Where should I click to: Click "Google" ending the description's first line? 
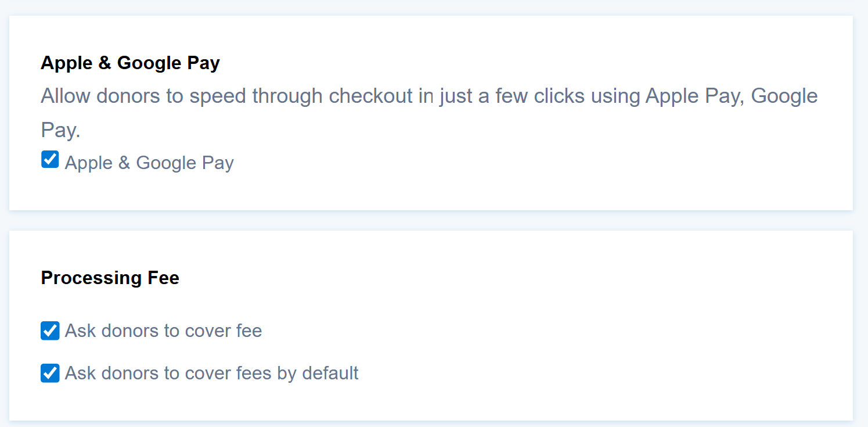click(784, 96)
